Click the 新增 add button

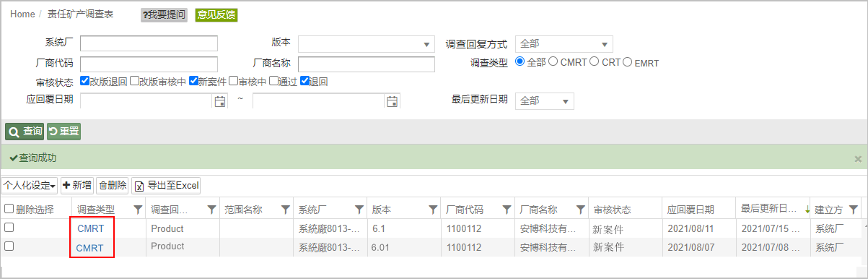(77, 185)
